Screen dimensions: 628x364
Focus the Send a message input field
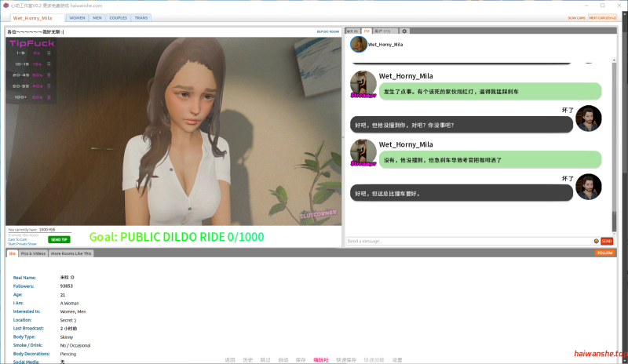pyautogui.click(x=469, y=241)
